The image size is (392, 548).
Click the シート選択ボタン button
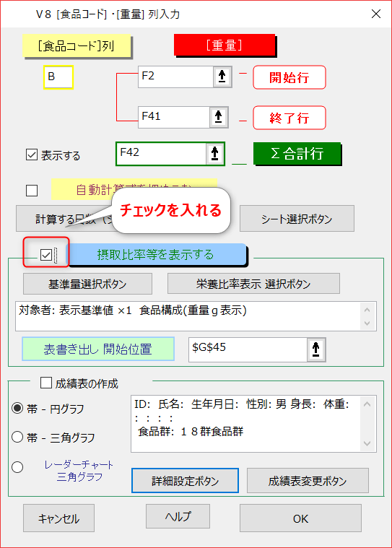pyautogui.click(x=297, y=219)
